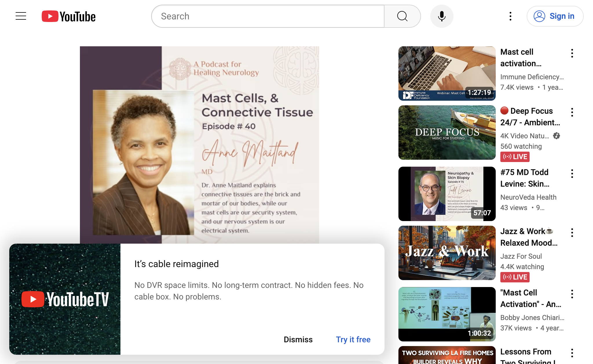Open the title "Jazz & Work Relaxed Mood…"

[529, 237]
